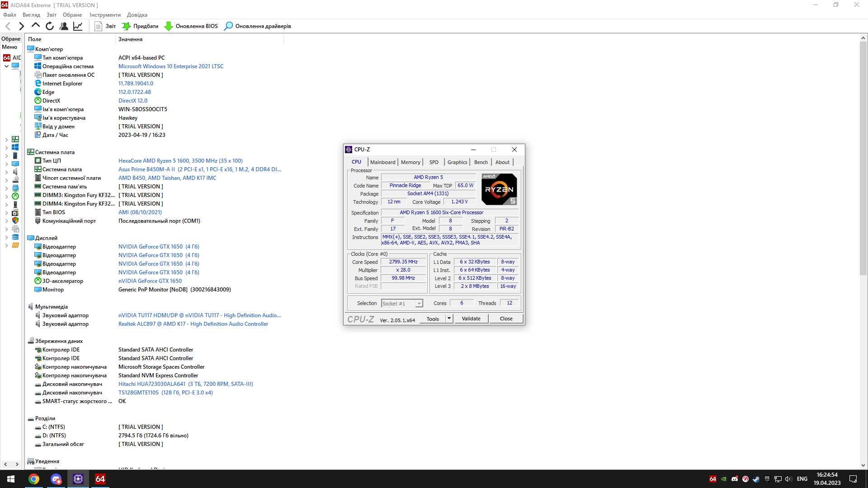Open HexaCore AMD Ryzen 5 1600 link

pyautogui.click(x=180, y=161)
